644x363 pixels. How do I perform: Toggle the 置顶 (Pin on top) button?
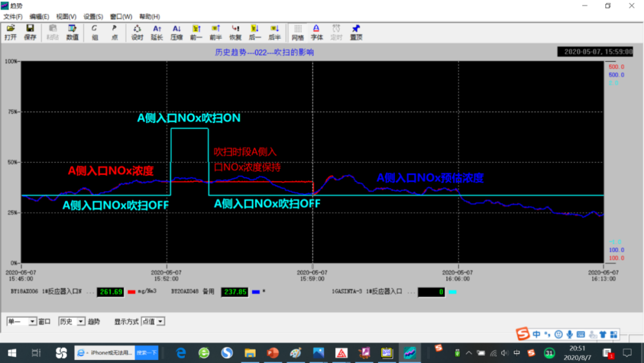[356, 32]
